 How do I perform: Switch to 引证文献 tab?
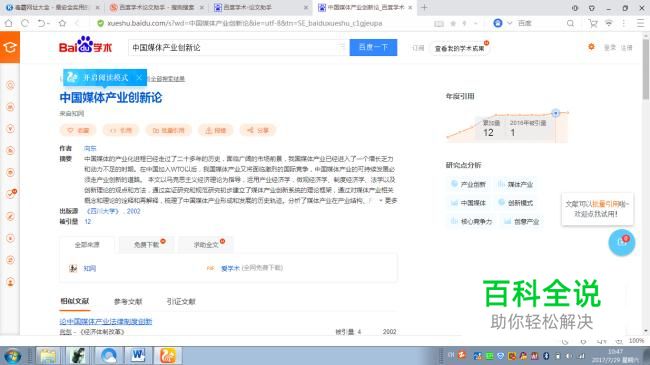[x=181, y=302]
